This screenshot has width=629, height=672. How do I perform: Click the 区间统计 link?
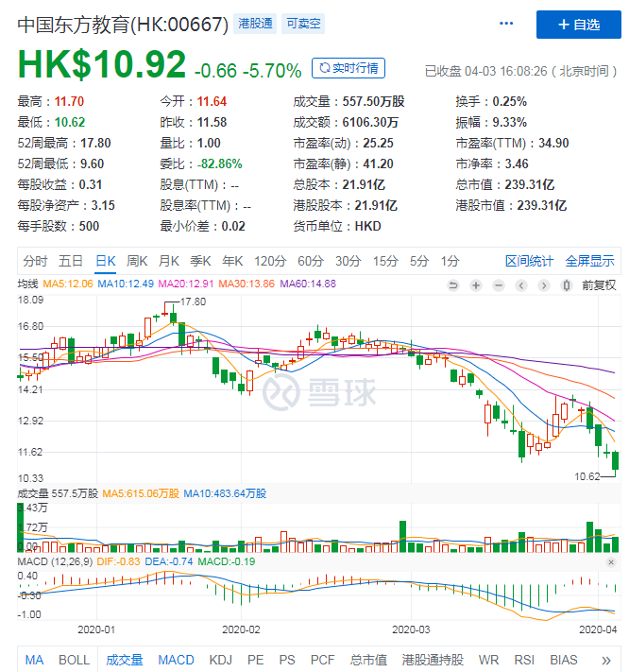coord(530,261)
